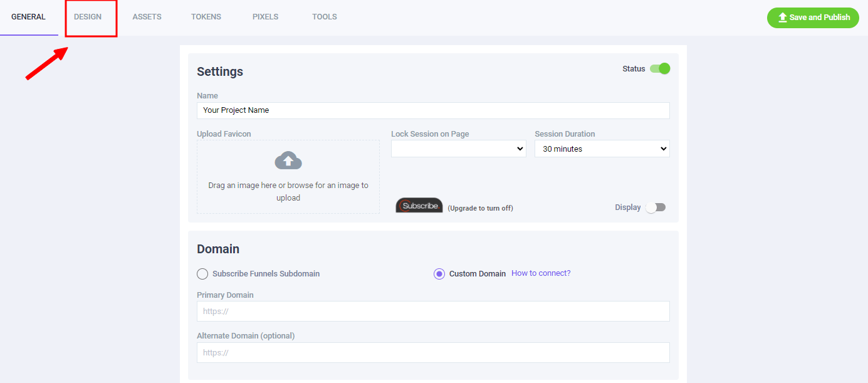Go to the Tokens tab
This screenshot has height=383, width=868.
click(206, 17)
